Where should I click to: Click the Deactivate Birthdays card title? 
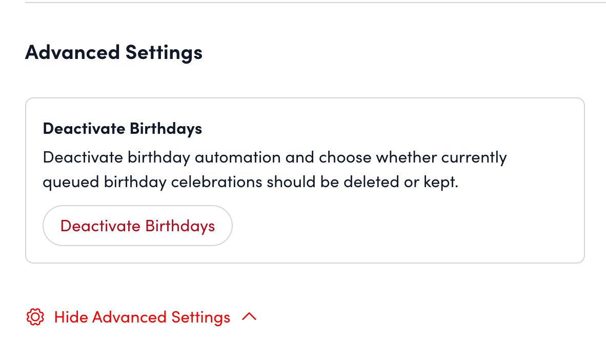point(122,128)
